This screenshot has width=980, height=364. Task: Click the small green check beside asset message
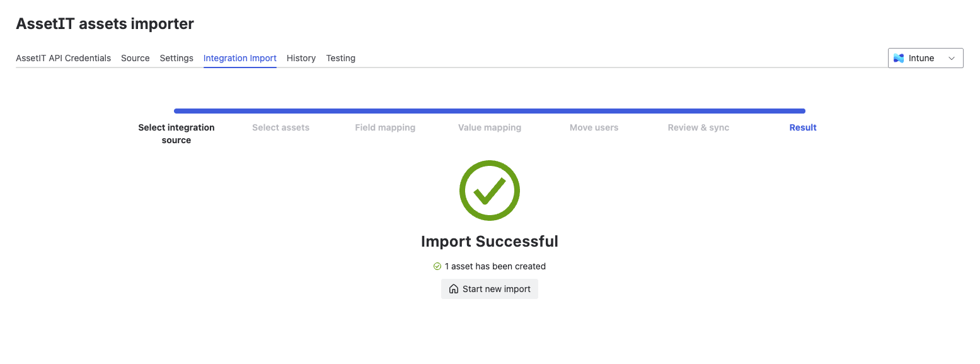click(x=437, y=266)
